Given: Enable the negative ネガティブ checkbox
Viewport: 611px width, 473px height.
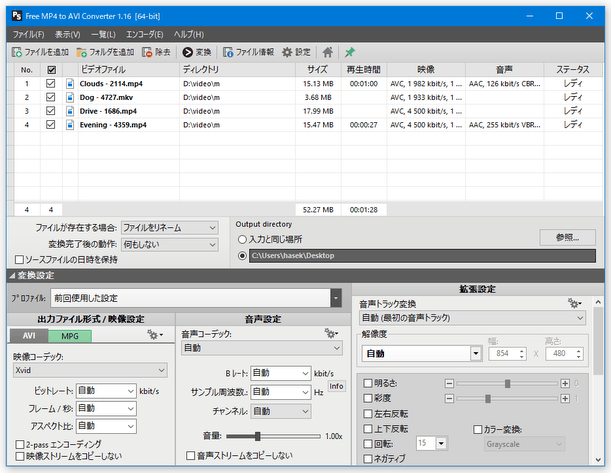Looking at the screenshot, I should click(x=368, y=459).
